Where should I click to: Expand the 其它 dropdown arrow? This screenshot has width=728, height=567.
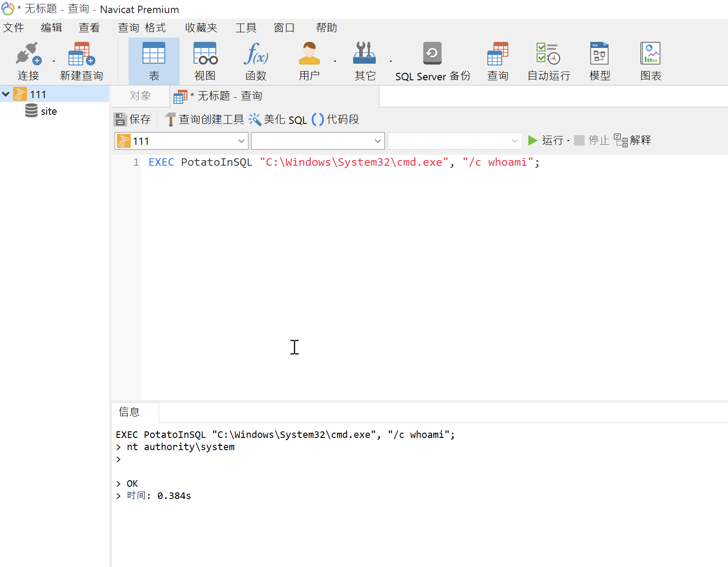coord(391,61)
